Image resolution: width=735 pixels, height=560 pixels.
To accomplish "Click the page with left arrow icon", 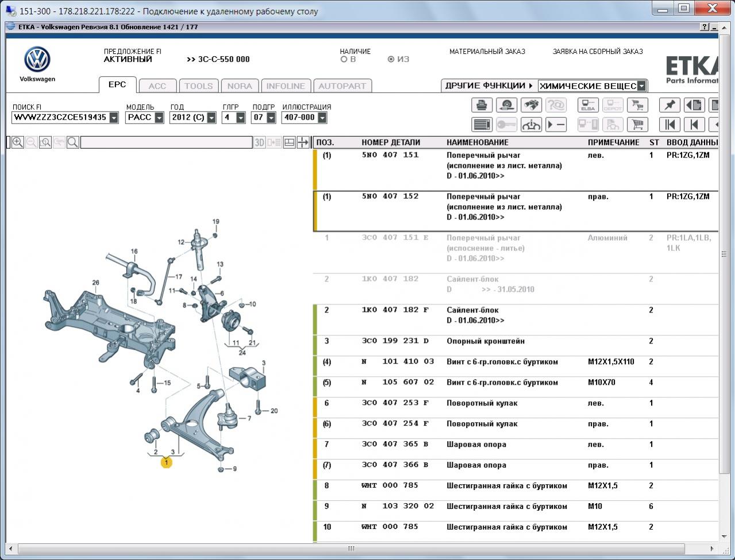I will 694,105.
